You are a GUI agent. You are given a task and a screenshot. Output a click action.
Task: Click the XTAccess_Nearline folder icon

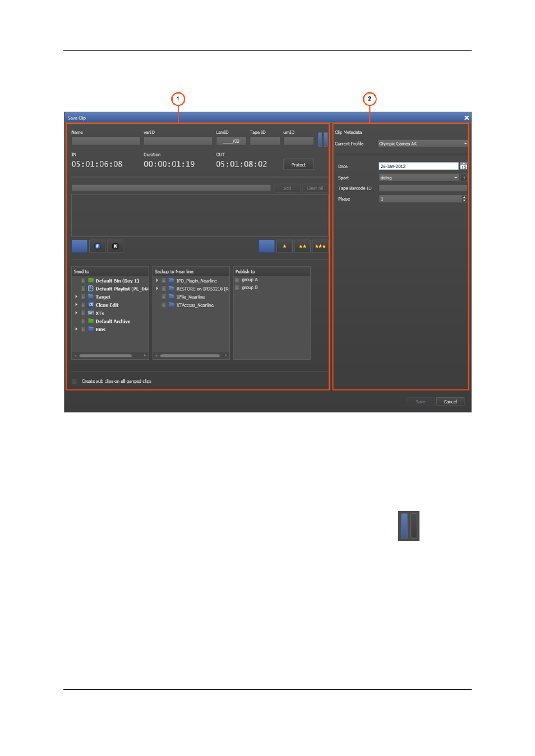pos(172,305)
